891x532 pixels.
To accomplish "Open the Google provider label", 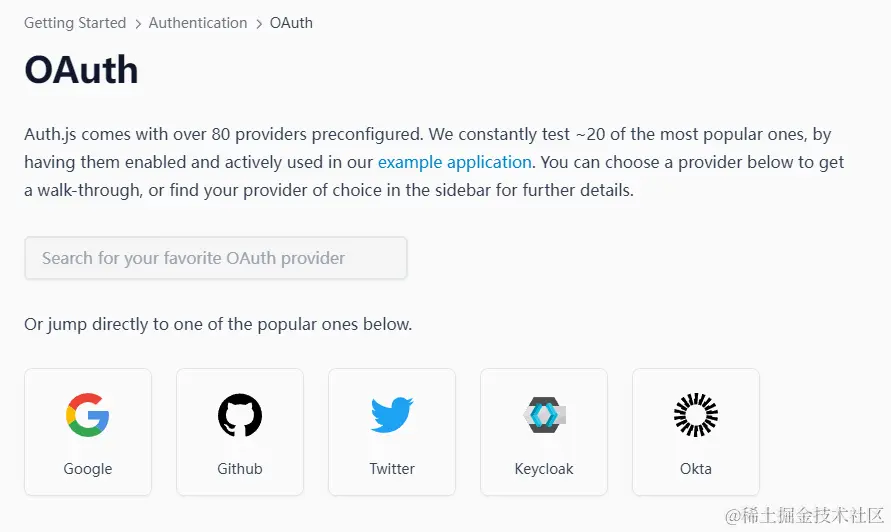I will click(x=88, y=468).
